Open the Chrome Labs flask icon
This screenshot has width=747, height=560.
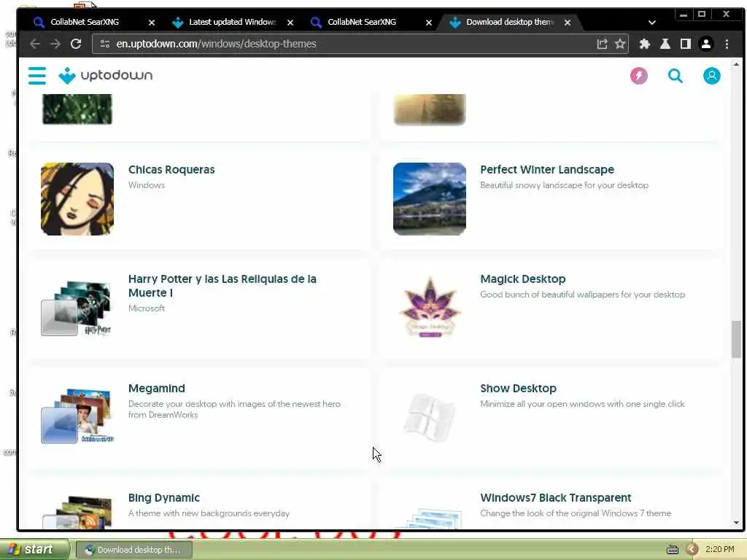(x=665, y=44)
